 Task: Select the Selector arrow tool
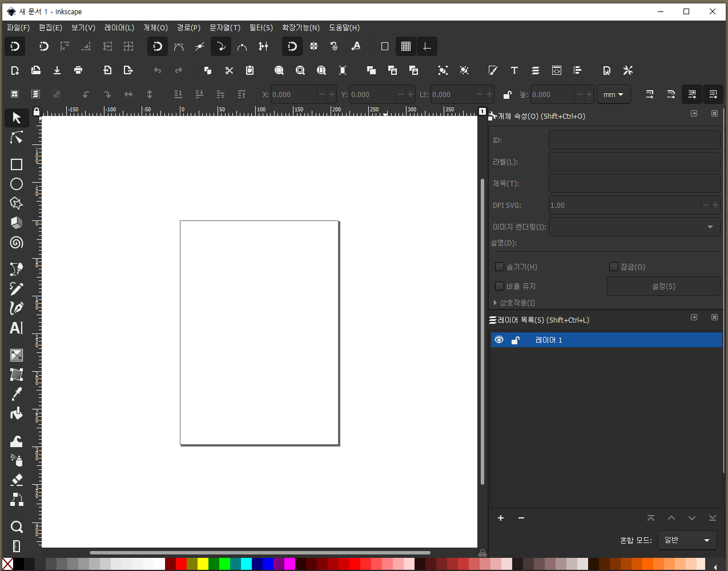pyautogui.click(x=17, y=118)
